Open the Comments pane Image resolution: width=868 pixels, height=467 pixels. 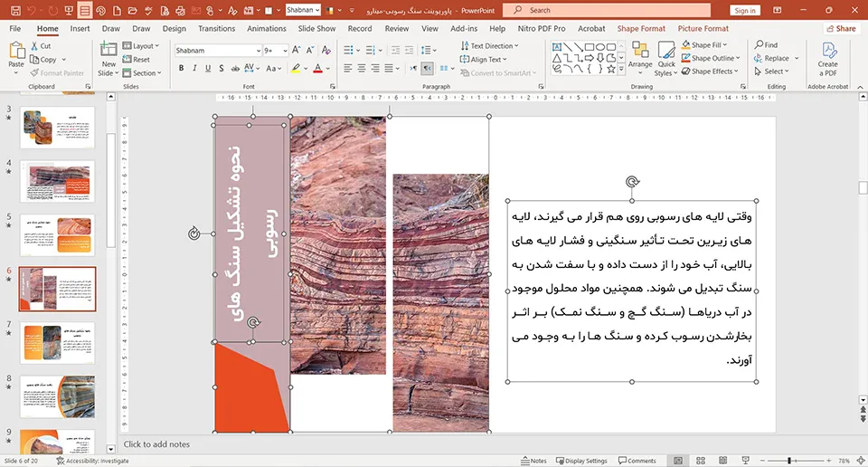pyautogui.click(x=637, y=461)
